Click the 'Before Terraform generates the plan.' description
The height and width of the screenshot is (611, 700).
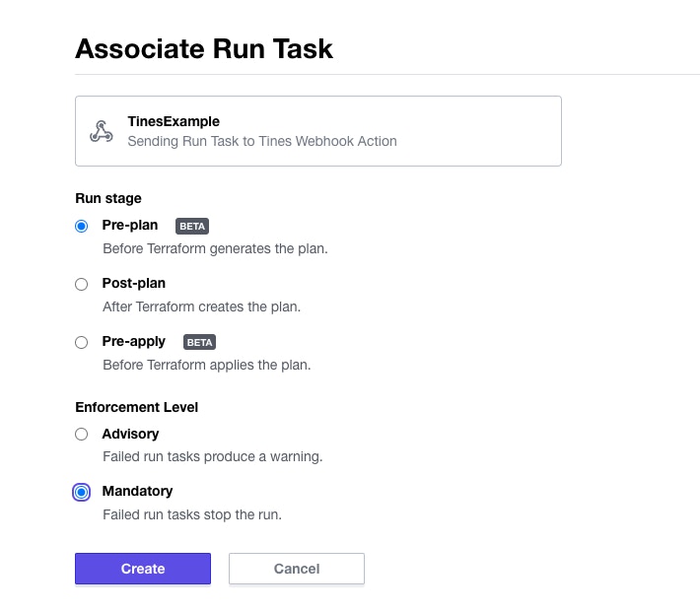pyautogui.click(x=215, y=248)
